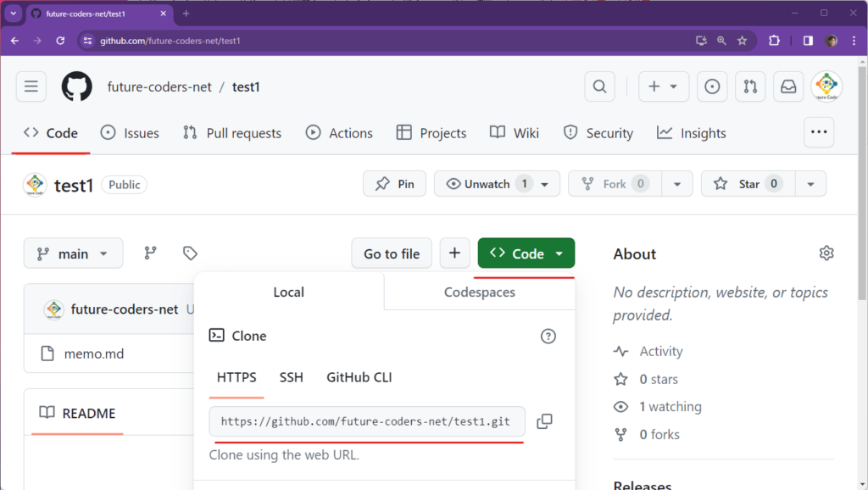Open the hamburger navigation menu
868x490 pixels.
pyautogui.click(x=31, y=86)
